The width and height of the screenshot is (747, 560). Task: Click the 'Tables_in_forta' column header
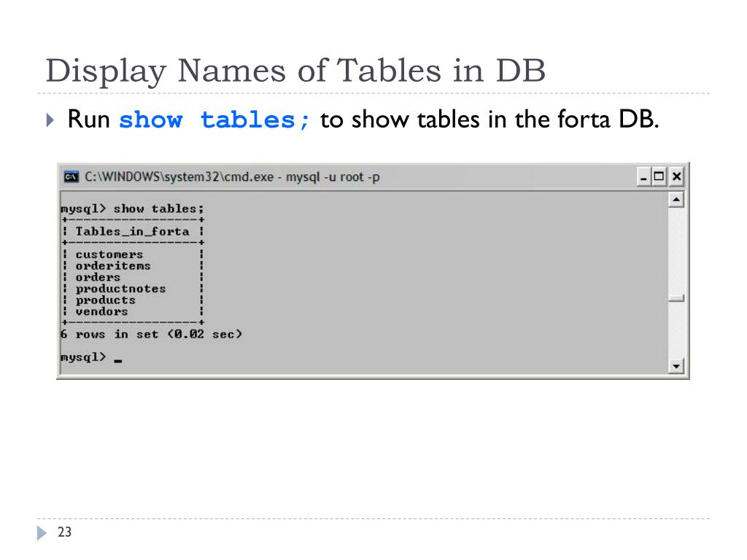(x=133, y=231)
